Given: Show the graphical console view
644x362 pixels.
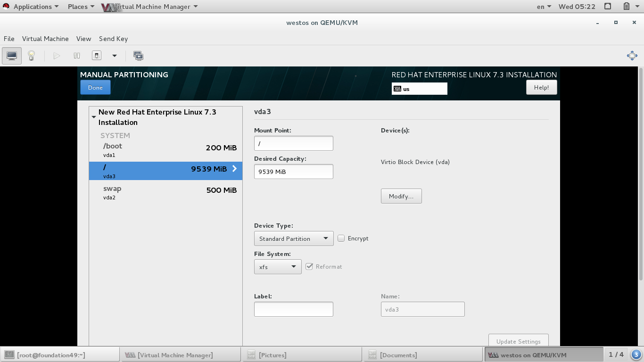Looking at the screenshot, I should click(x=12, y=56).
